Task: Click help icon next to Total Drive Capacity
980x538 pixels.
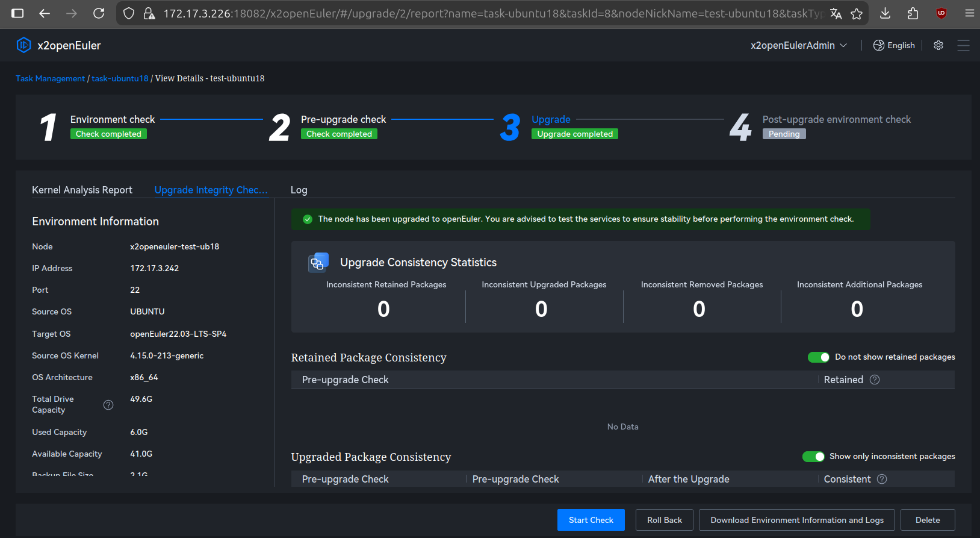Action: 108,405
